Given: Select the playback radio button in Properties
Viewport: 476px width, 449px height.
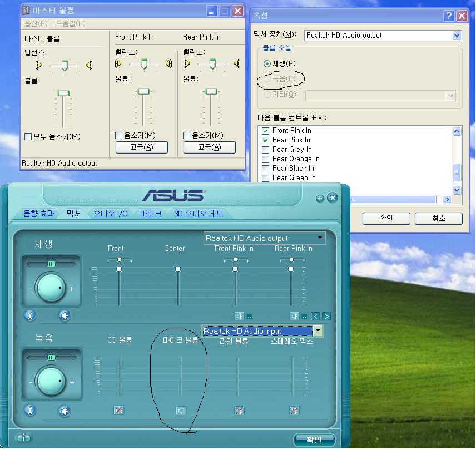Looking at the screenshot, I should [x=267, y=64].
